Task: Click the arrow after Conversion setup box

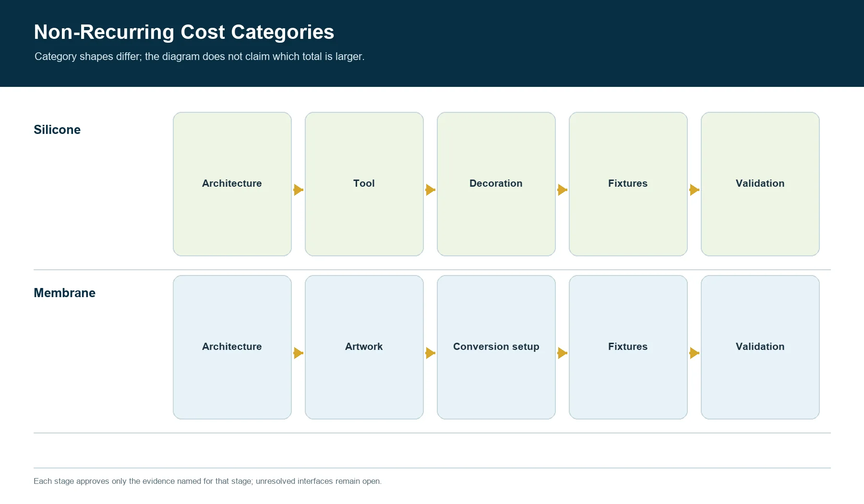Action: pos(562,353)
